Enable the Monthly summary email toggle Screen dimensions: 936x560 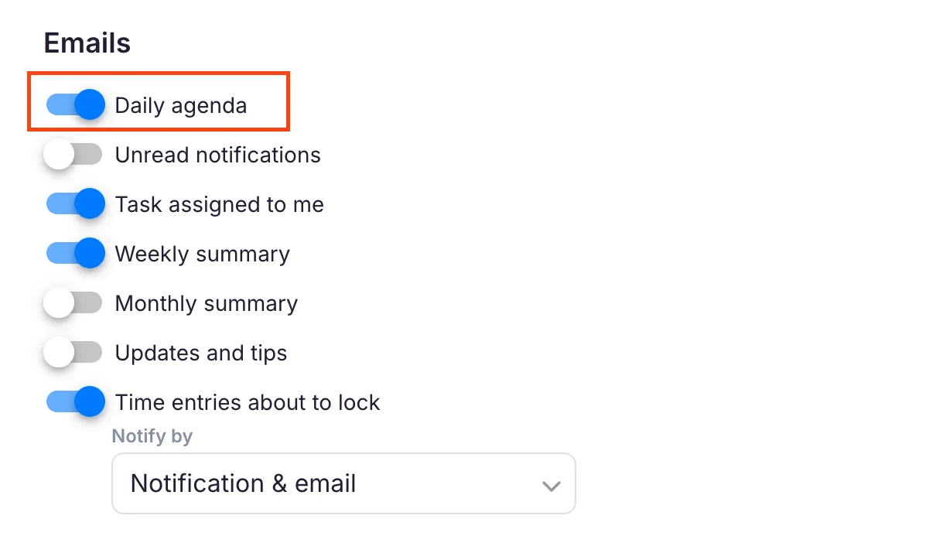(x=73, y=303)
